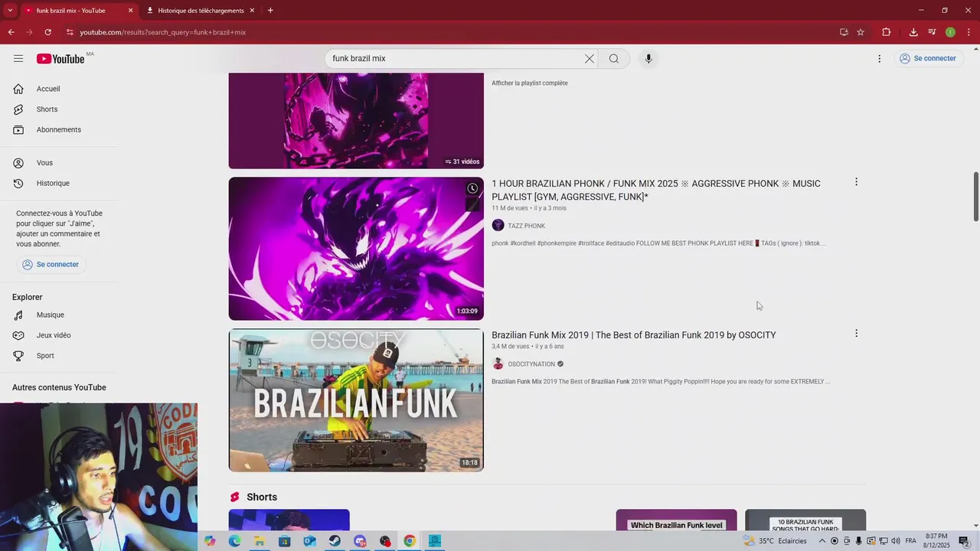
Task: Click the magnifier search button
Action: point(614,59)
